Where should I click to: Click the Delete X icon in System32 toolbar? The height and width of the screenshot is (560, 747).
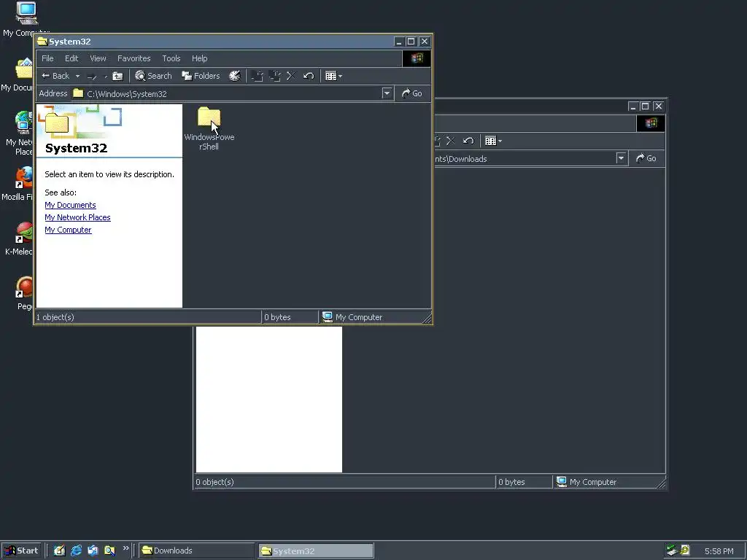(x=291, y=76)
